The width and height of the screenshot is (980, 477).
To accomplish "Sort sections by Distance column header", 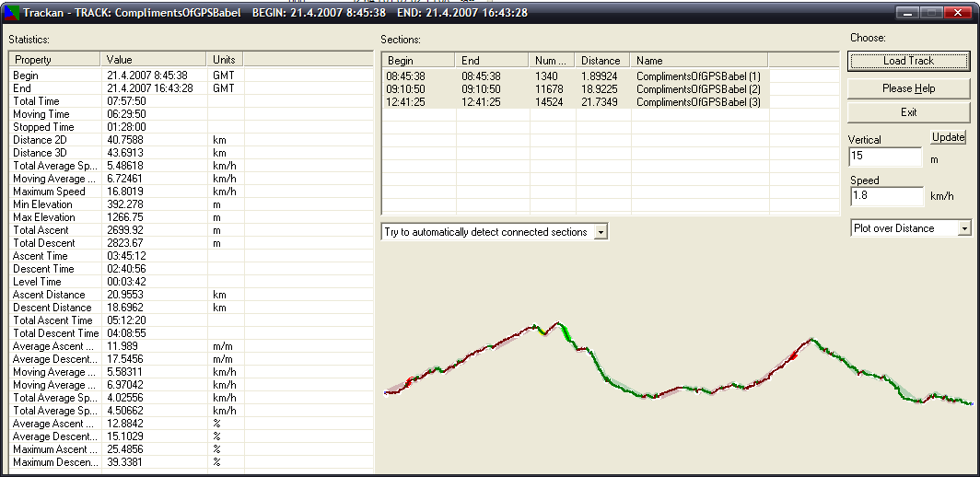I will click(602, 60).
